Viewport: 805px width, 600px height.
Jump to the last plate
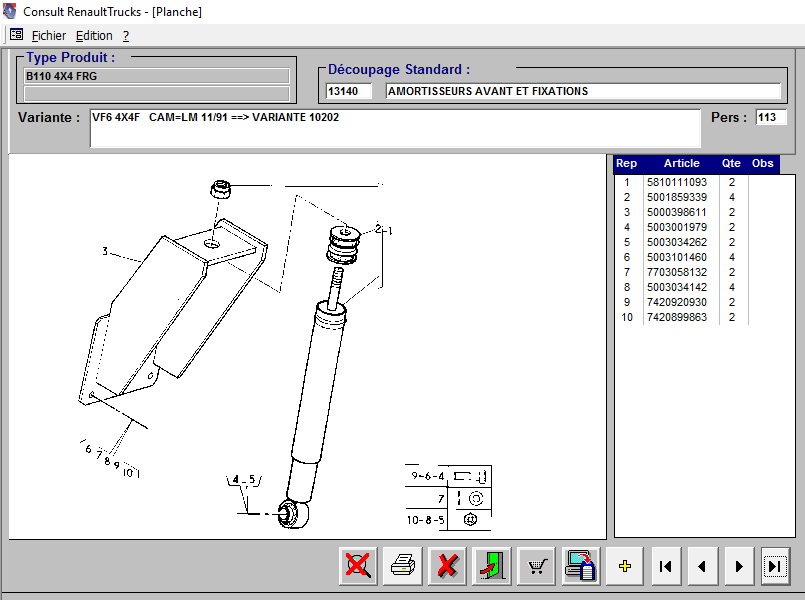pyautogui.click(x=775, y=566)
